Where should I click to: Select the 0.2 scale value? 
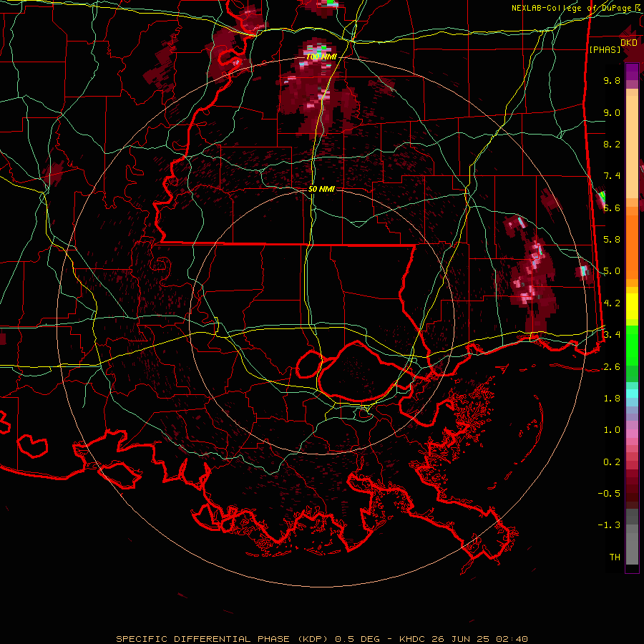(612, 462)
